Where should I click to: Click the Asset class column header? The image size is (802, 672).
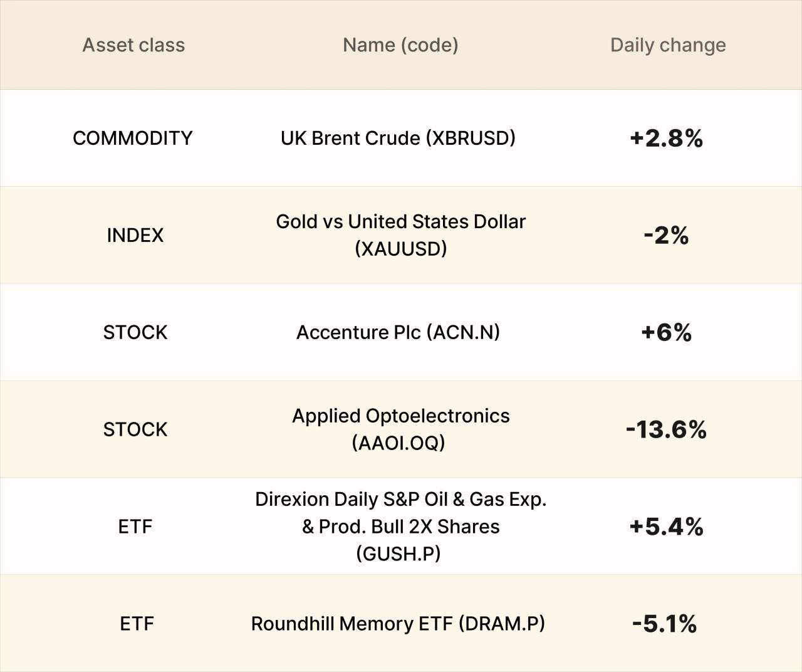tap(133, 45)
